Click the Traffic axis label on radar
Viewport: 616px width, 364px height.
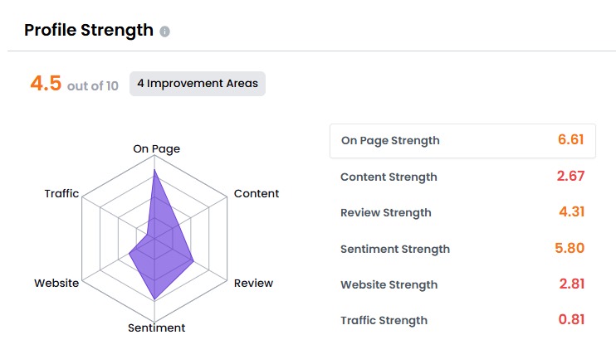pyautogui.click(x=61, y=194)
